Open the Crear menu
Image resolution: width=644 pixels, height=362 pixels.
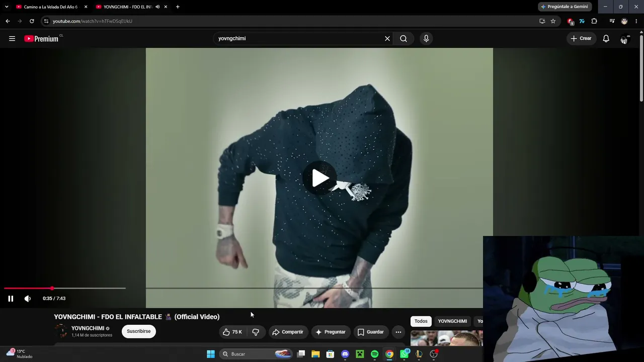tap(581, 39)
